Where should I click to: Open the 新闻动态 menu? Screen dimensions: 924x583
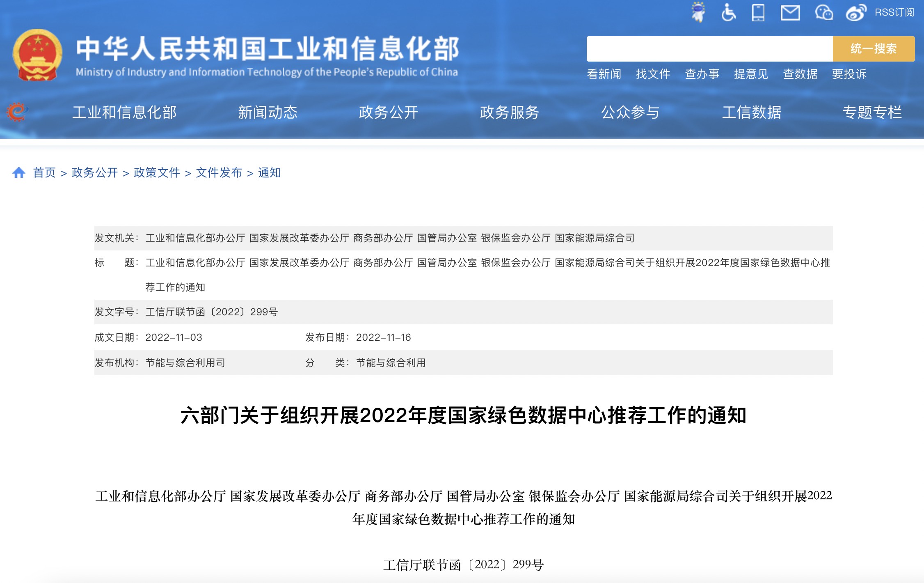268,112
